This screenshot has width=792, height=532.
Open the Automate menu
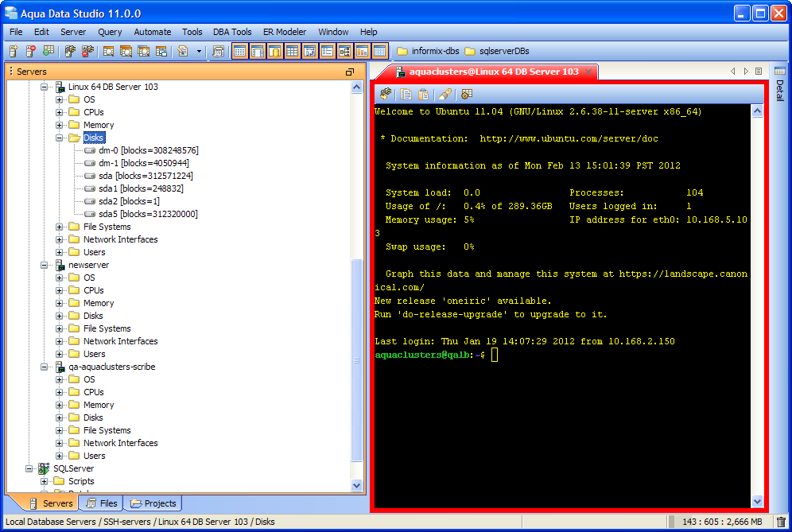[153, 32]
